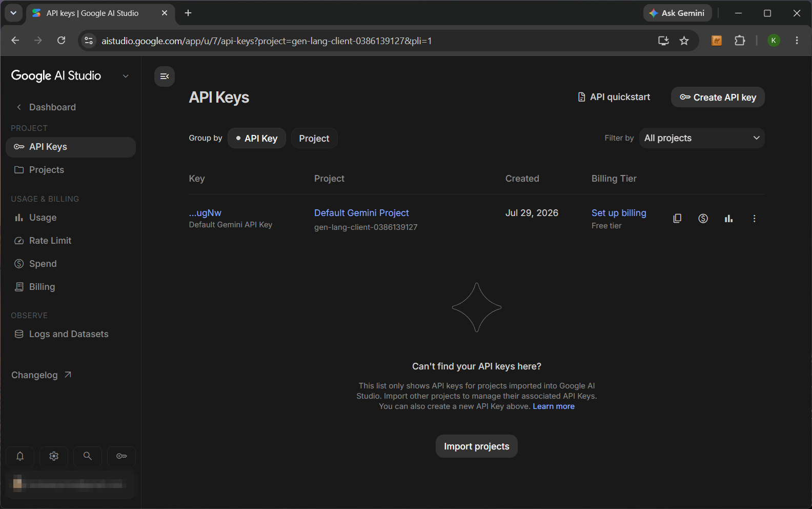Open spend for the ...ugNw key
812x509 pixels.
point(703,219)
